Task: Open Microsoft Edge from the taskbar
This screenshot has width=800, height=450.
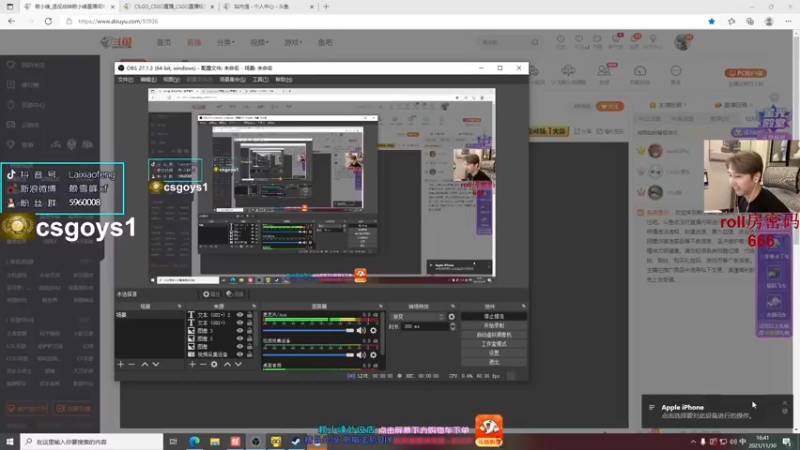Action: click(x=194, y=441)
